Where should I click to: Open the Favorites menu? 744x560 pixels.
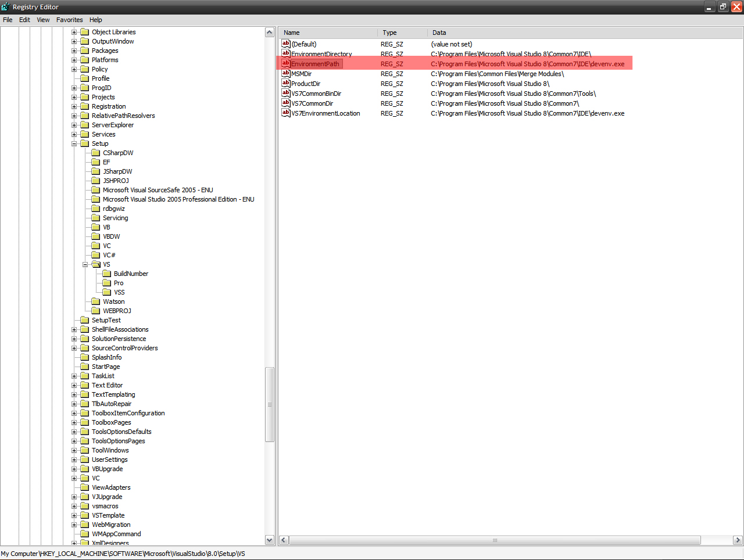(69, 20)
